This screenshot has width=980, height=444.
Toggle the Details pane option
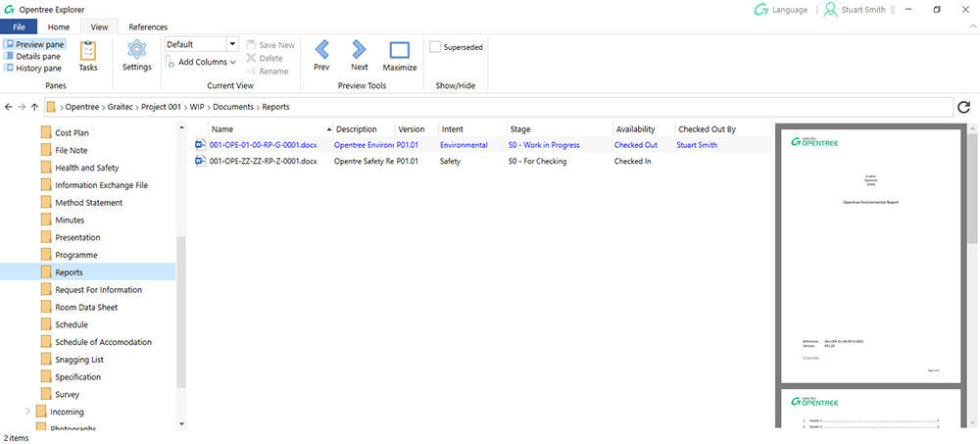[34, 56]
